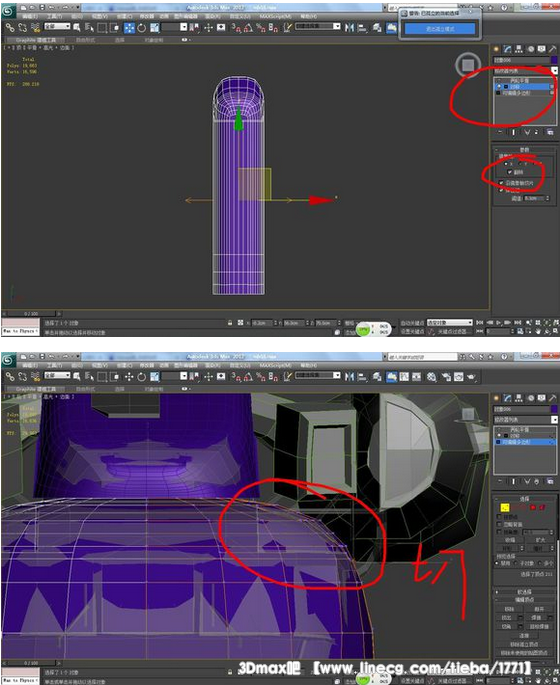This screenshot has height=685, width=560.
Task: Click Bind to Space Warp in upper toolbar
Action: (36, 28)
